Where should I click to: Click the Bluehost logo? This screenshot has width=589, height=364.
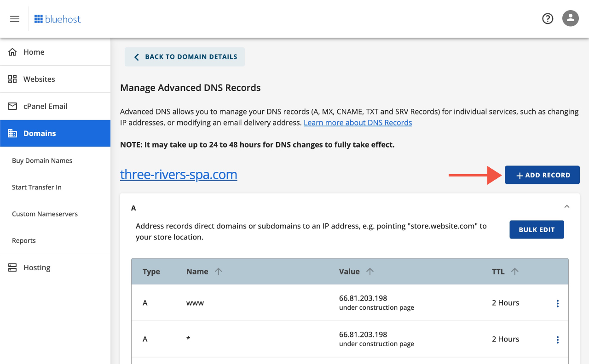[x=57, y=19]
